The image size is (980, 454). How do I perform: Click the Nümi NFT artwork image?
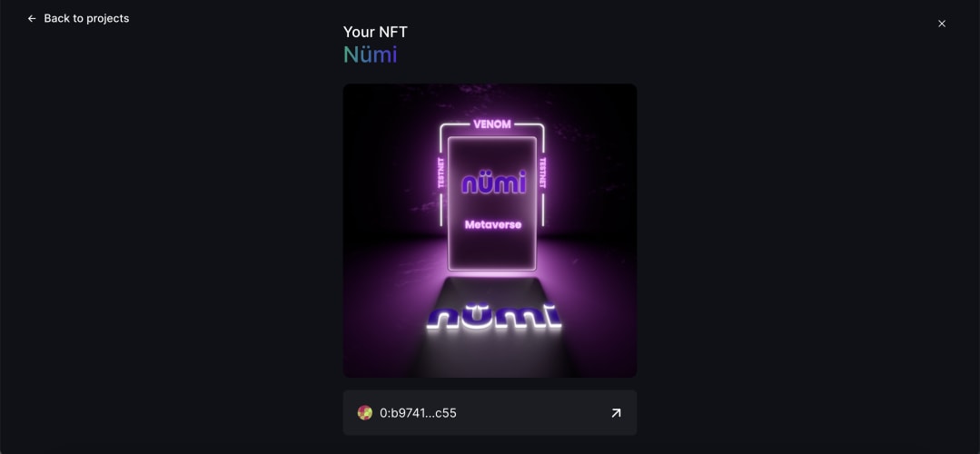pos(490,231)
